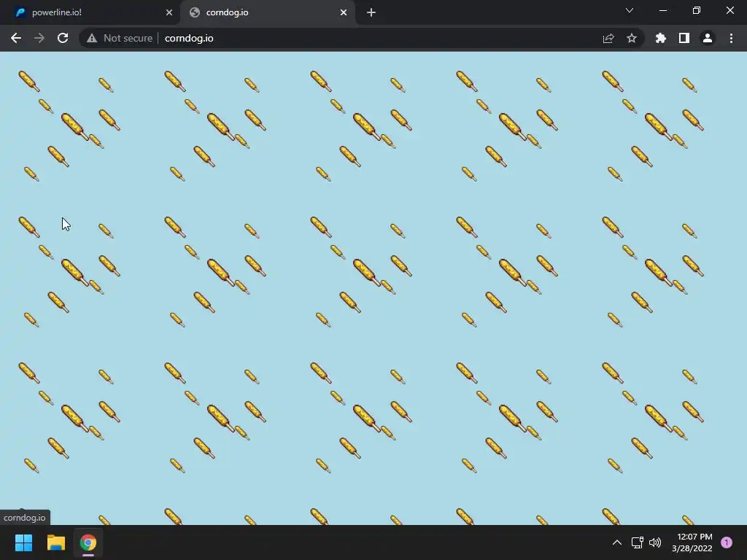Go back to the previous page
Screen dimensions: 747x560
pos(16,38)
